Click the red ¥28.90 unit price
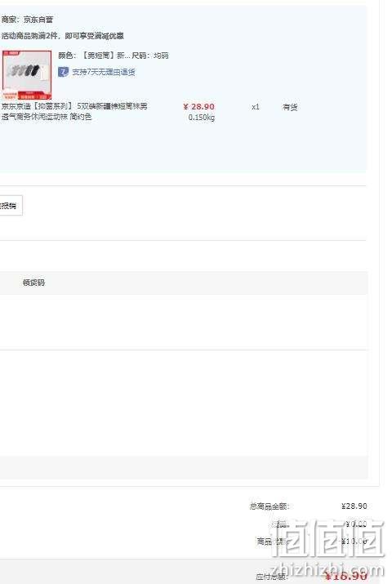Viewport: 392px width, 584px height. 198,106
